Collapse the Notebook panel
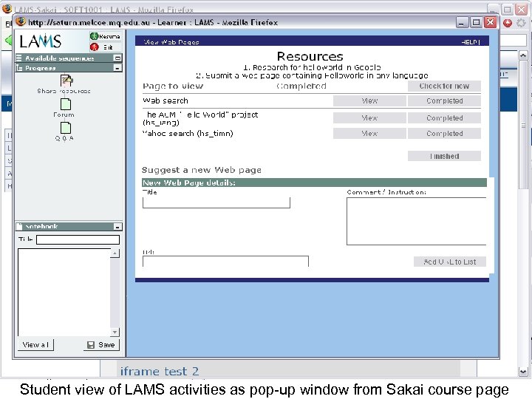532x399 pixels. click(117, 227)
